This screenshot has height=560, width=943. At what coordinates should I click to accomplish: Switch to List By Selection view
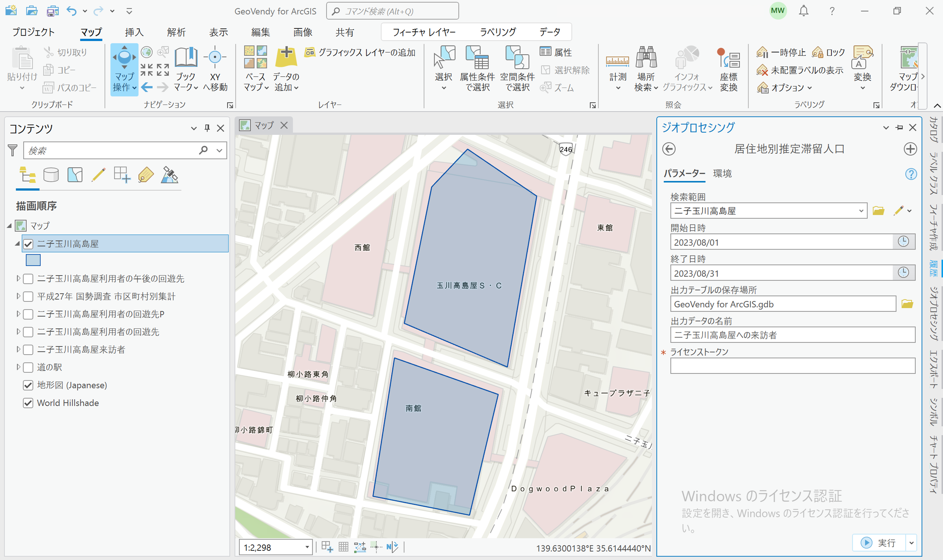pyautogui.click(x=75, y=175)
